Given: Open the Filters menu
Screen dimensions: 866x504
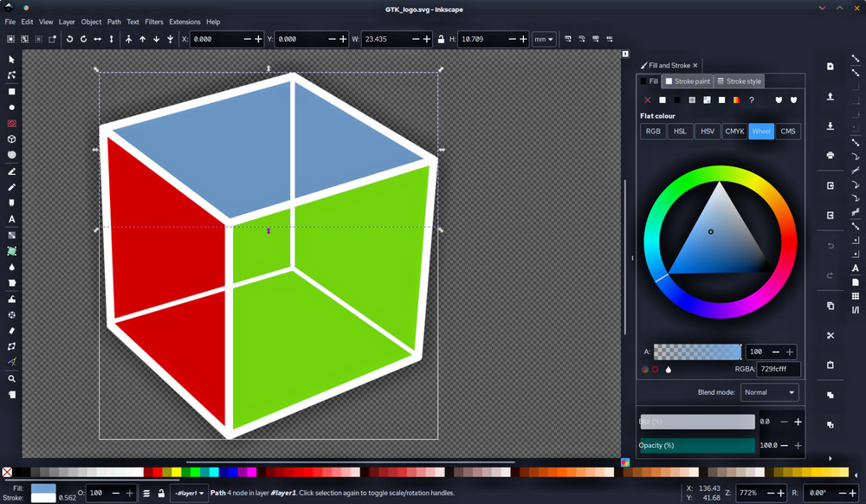Looking at the screenshot, I should click(154, 22).
